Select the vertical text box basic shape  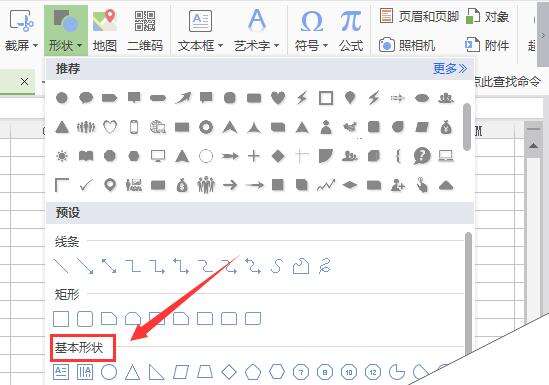[85, 372]
